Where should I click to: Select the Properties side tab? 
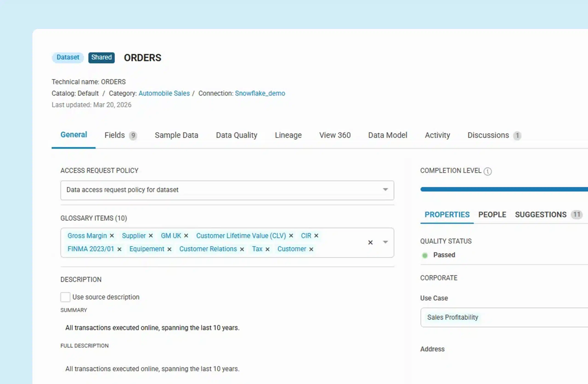coord(447,215)
